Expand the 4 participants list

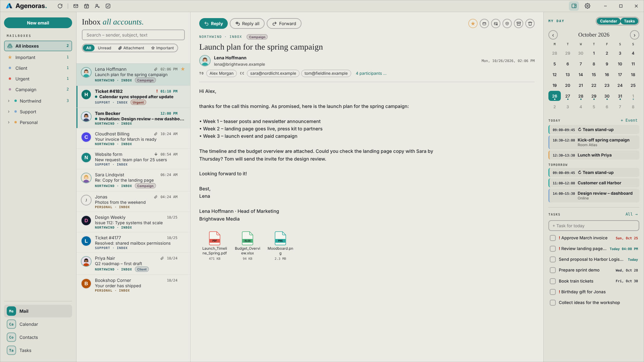371,73
